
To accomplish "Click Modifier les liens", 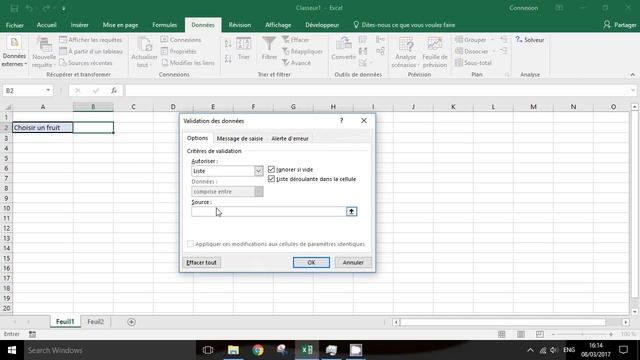I will [x=188, y=63].
